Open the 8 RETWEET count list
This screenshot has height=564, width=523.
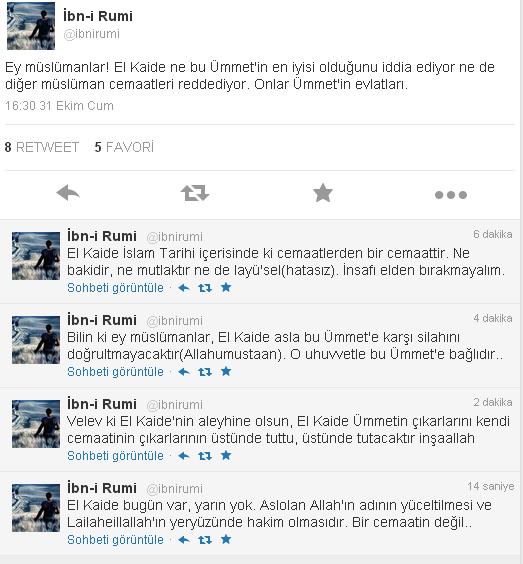(x=42, y=147)
